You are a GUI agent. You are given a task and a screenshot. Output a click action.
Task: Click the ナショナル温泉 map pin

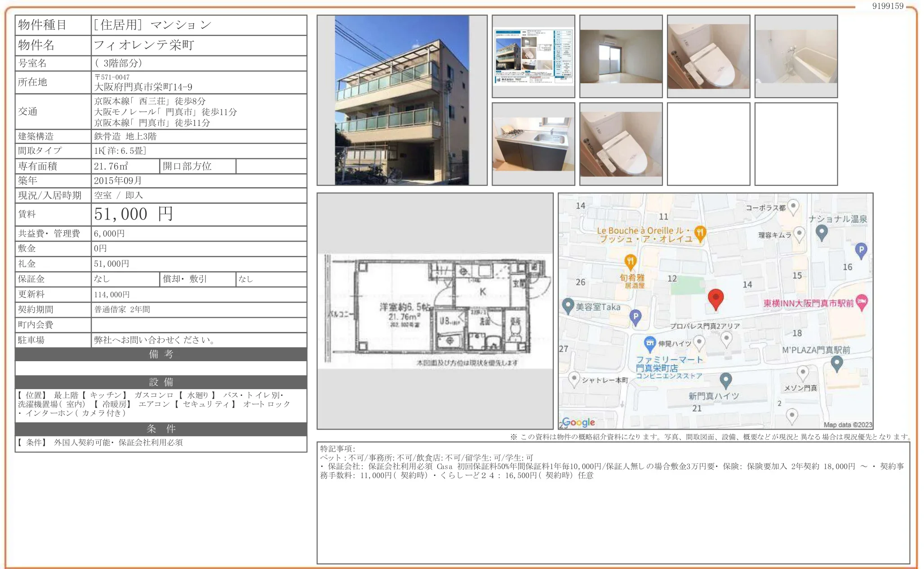click(x=821, y=231)
